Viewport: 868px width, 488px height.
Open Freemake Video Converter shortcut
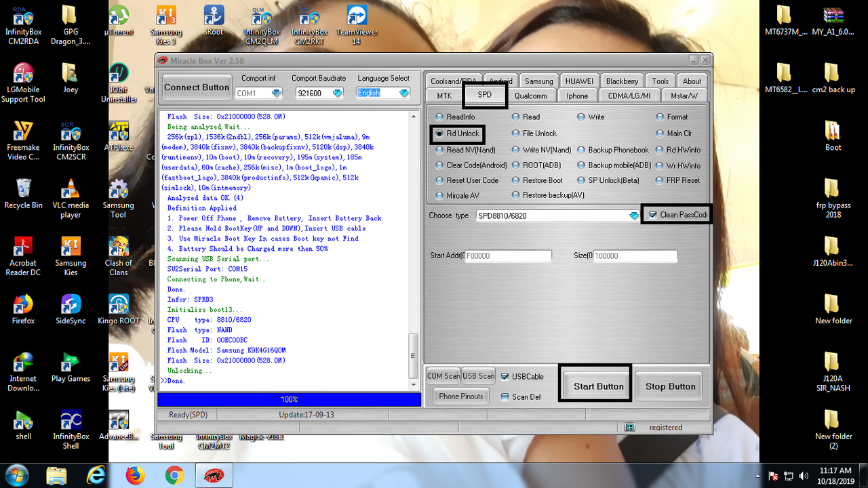[23, 141]
